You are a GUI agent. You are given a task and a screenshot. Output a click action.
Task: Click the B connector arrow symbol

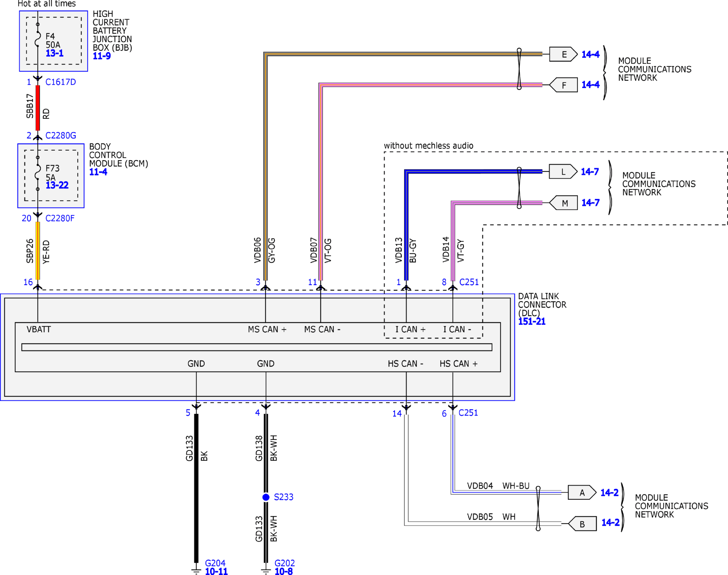click(582, 523)
